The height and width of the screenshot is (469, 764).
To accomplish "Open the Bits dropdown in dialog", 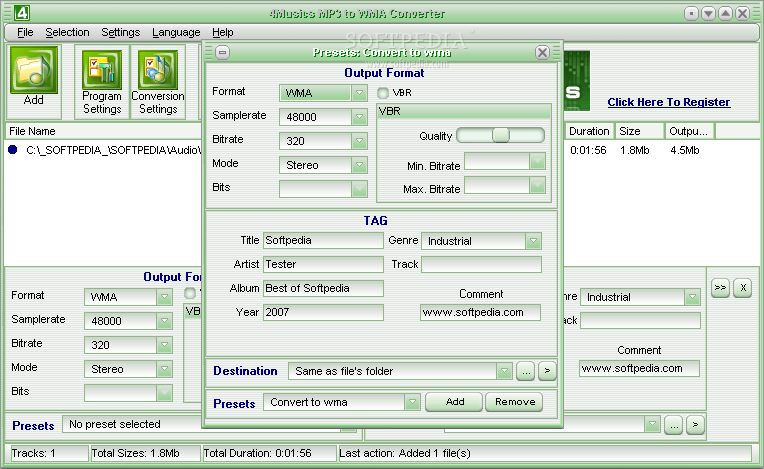I will click(359, 188).
